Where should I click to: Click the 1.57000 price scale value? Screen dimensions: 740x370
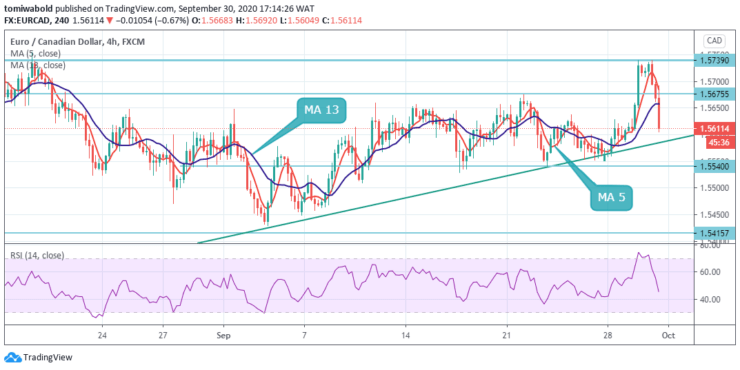pos(714,81)
